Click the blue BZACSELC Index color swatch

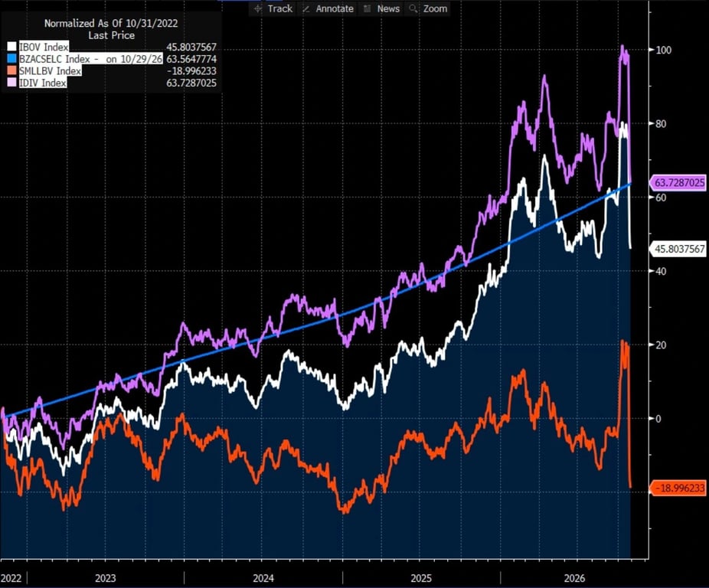[x=11, y=59]
